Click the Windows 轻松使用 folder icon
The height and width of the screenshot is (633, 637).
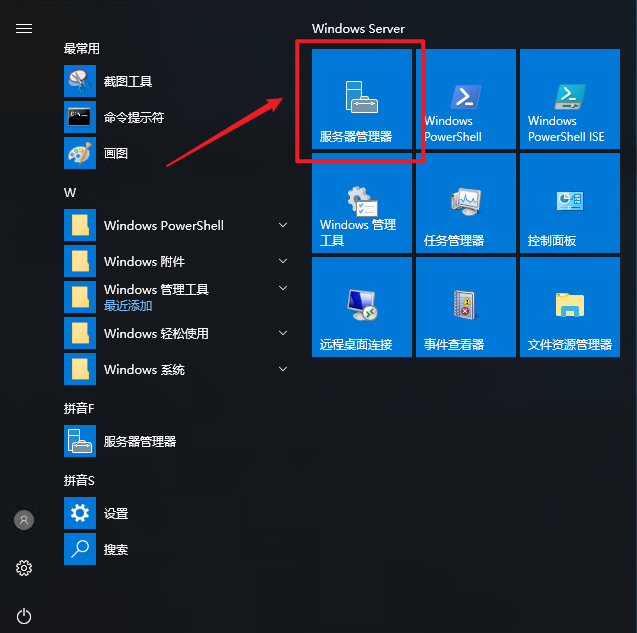[80, 333]
